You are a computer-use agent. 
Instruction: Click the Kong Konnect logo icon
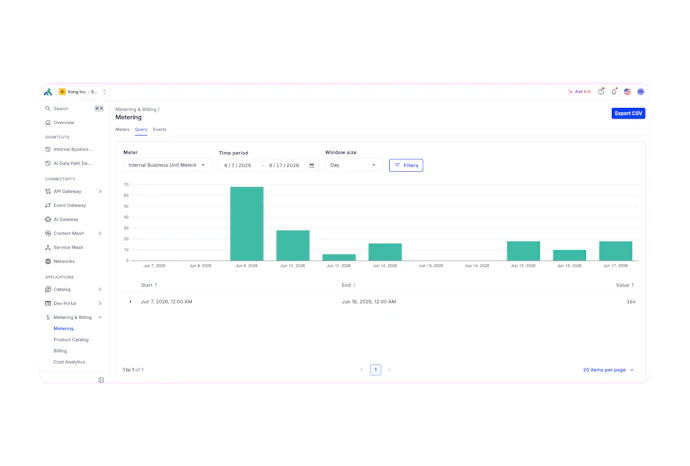pyautogui.click(x=48, y=92)
